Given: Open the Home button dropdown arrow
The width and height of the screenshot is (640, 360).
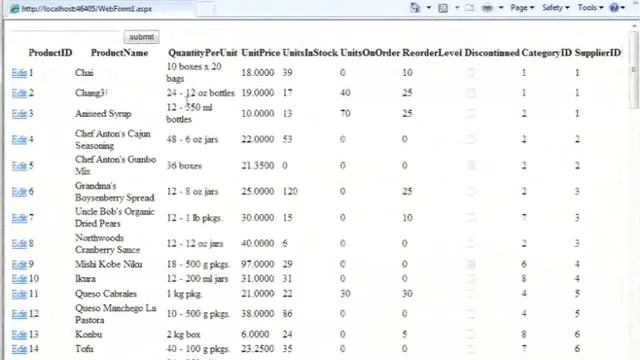Looking at the screenshot, I should [429, 8].
